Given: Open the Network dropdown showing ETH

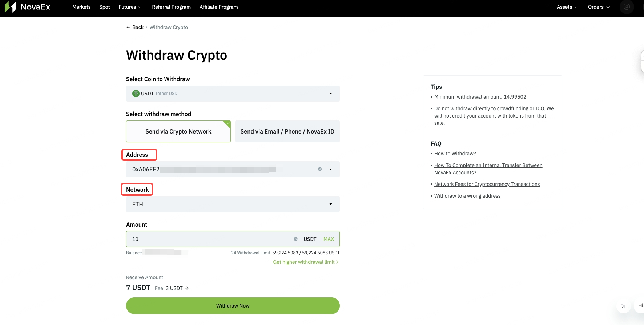Looking at the screenshot, I should [x=233, y=204].
